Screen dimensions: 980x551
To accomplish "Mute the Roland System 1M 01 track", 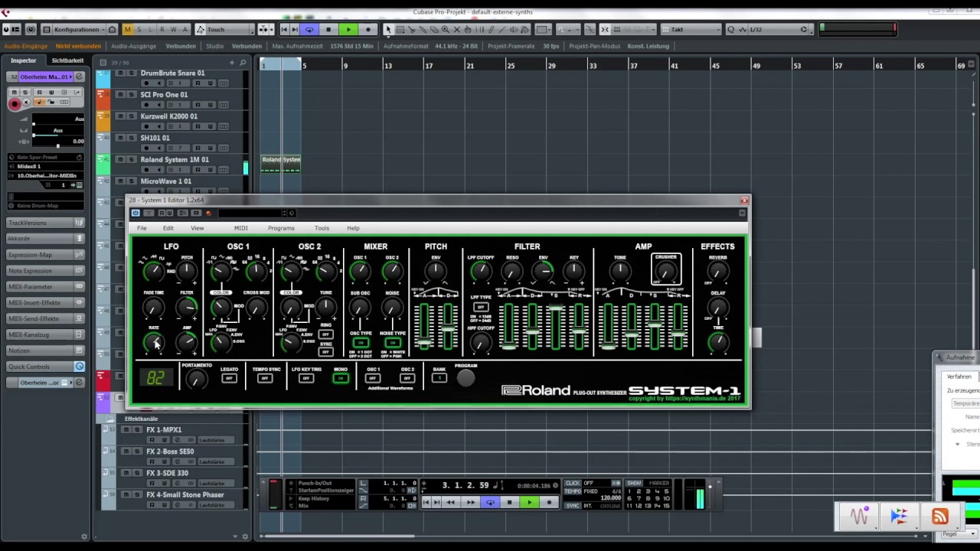I will coord(120,160).
